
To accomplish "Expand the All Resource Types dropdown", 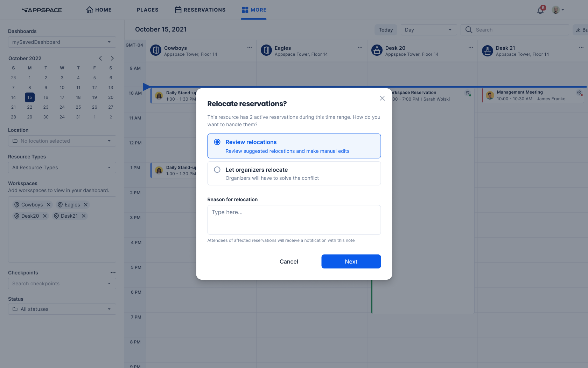I will [62, 168].
